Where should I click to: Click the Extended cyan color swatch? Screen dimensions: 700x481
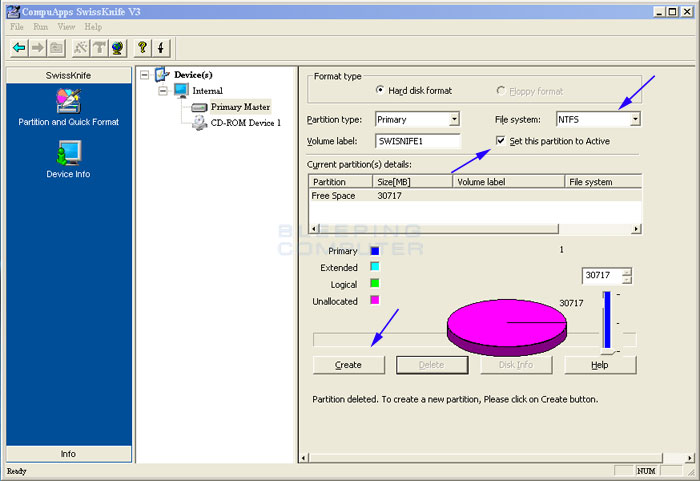click(x=375, y=267)
